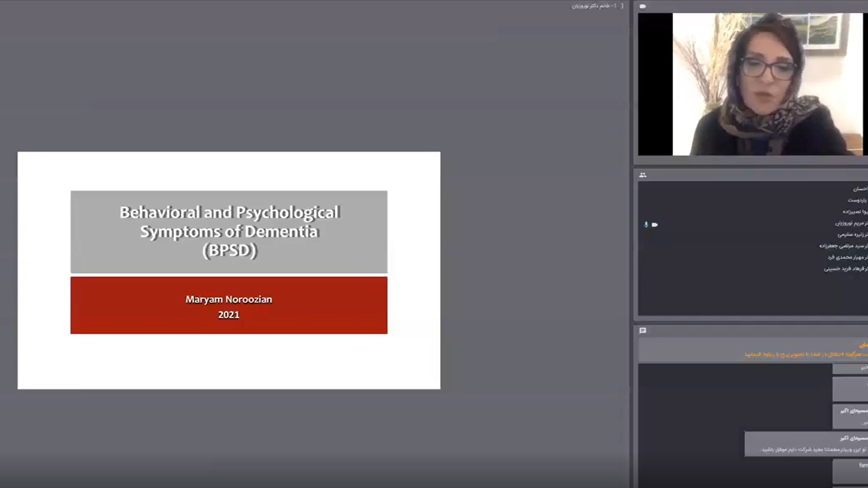This screenshot has width=868, height=488.
Task: Select the second attendee in the list
Action: pyautogui.click(x=857, y=200)
